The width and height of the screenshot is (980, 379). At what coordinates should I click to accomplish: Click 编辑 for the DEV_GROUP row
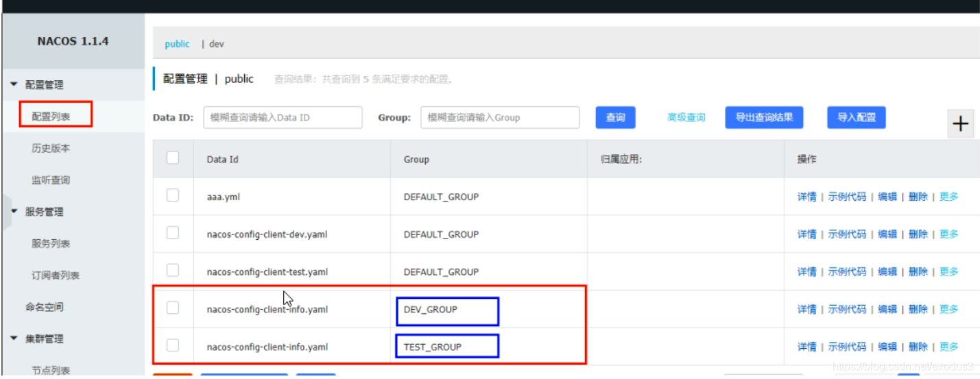point(887,309)
